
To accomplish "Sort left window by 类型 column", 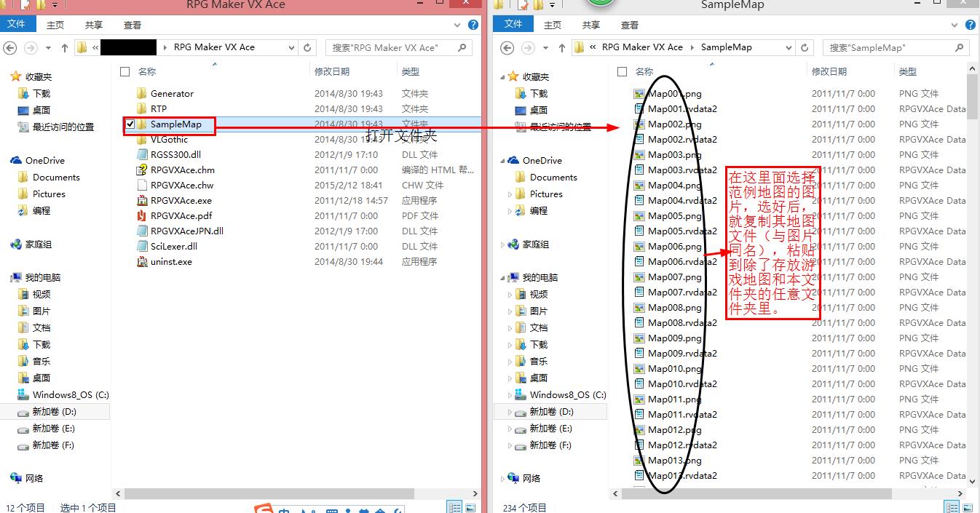I will (x=411, y=71).
